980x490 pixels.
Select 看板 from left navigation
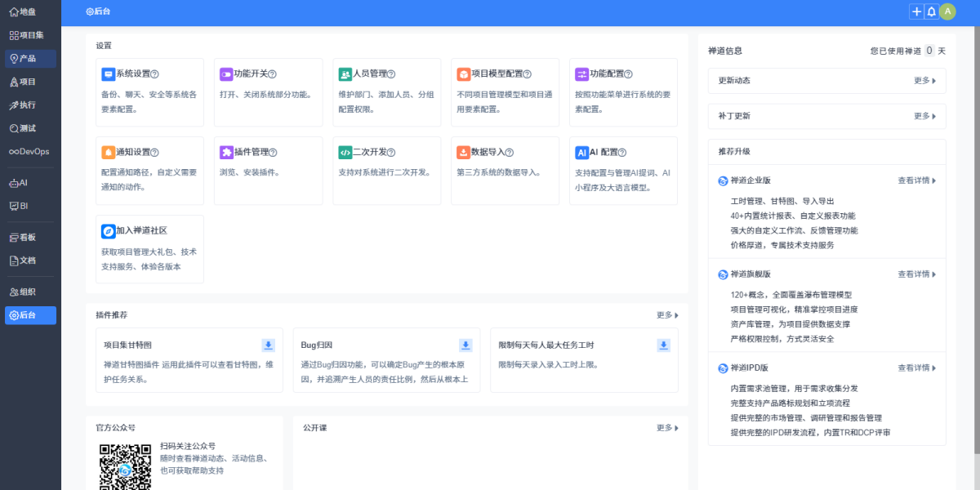pyautogui.click(x=30, y=238)
